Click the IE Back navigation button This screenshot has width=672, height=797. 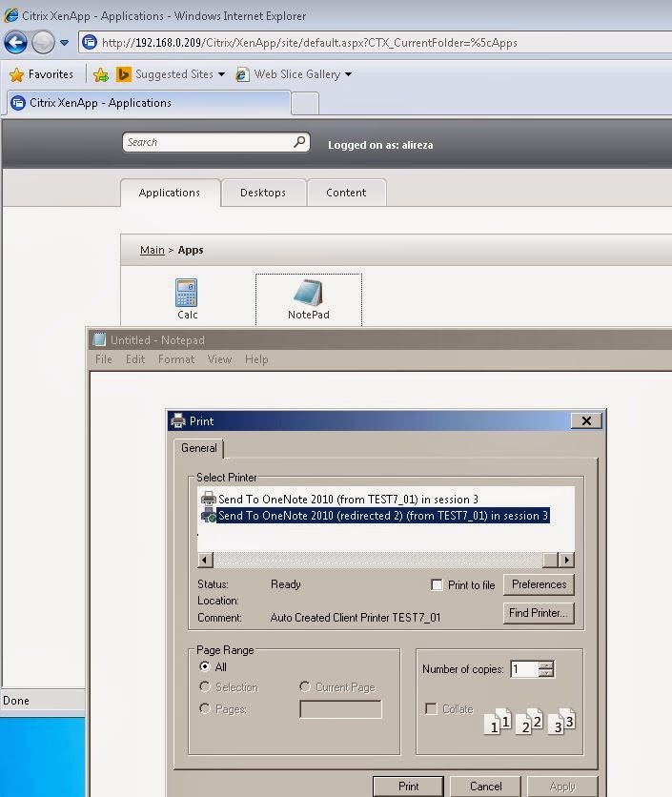coord(15,43)
